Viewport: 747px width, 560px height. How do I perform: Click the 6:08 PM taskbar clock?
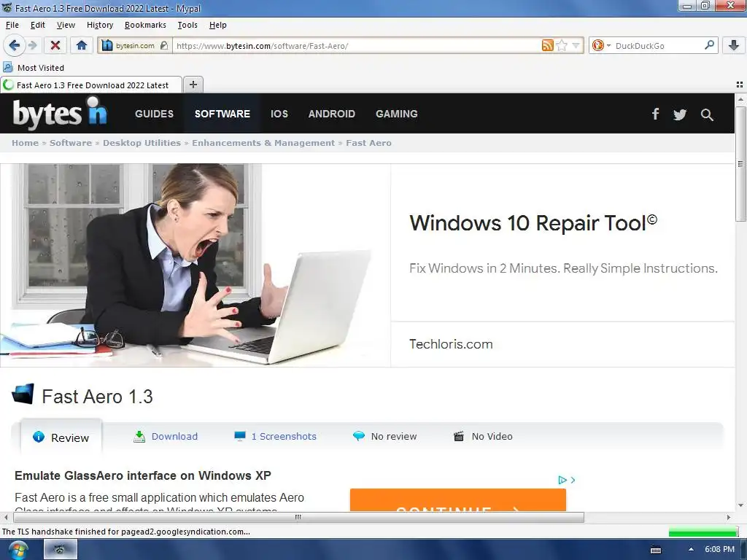[719, 549]
